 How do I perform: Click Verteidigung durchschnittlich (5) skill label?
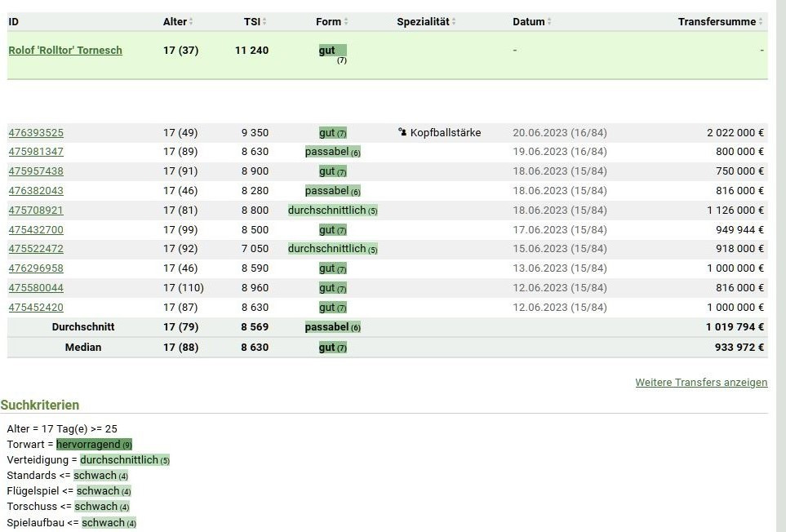125,460
